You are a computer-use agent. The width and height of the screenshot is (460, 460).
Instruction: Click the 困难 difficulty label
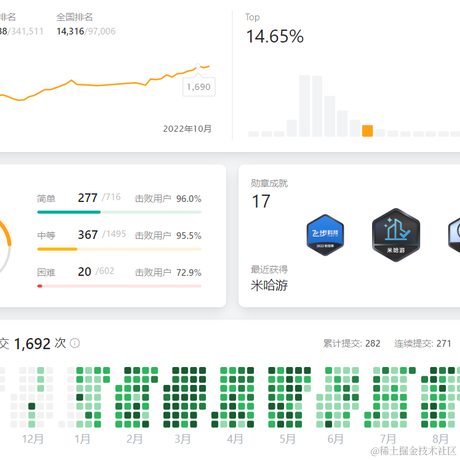click(x=46, y=273)
